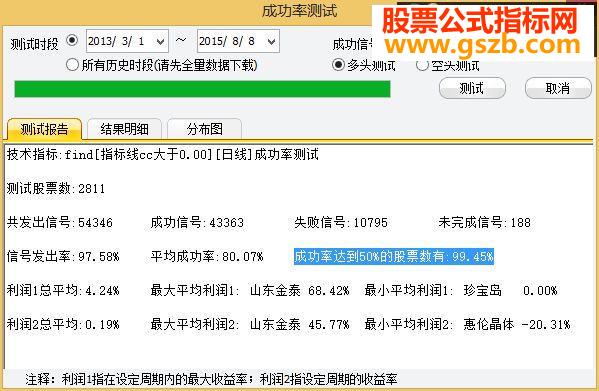Click text 失败信号:10795
Screen dimensions: 599x391
point(341,222)
